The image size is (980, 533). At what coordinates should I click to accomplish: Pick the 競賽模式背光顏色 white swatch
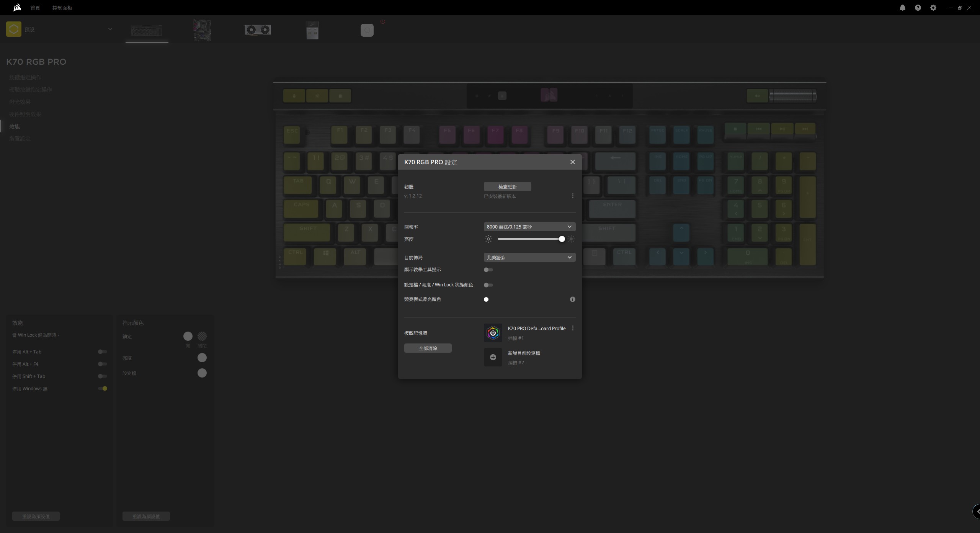486,299
